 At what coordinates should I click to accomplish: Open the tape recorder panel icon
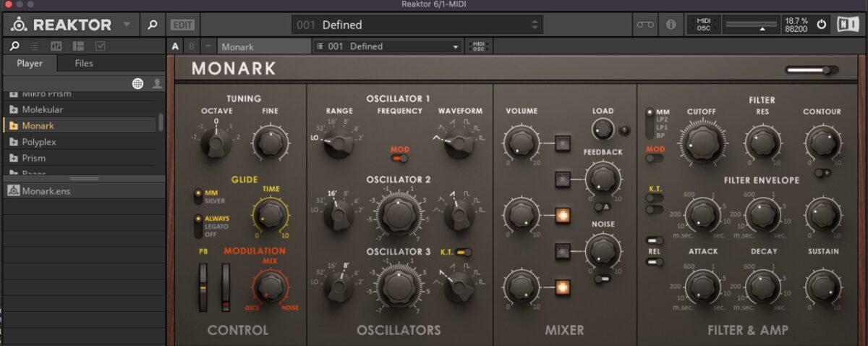(645, 25)
